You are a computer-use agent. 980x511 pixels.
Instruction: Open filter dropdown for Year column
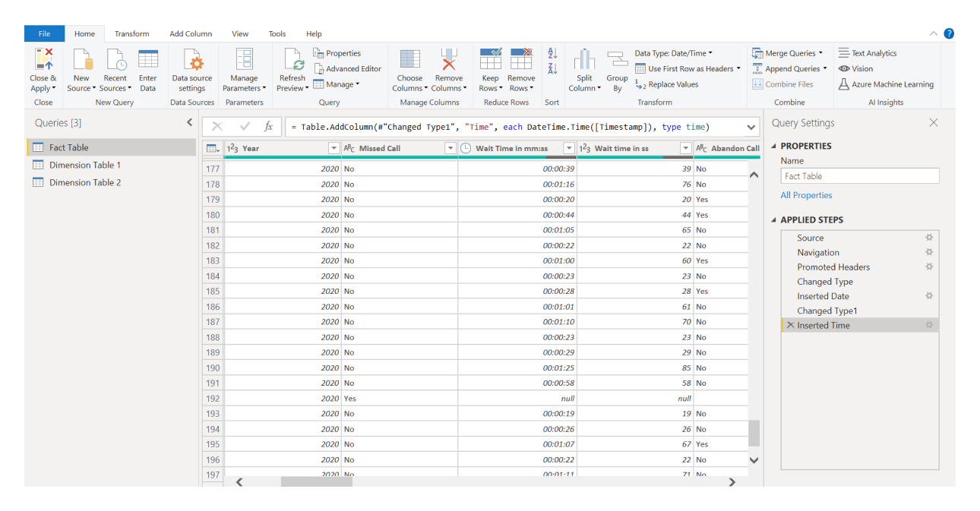coord(334,148)
